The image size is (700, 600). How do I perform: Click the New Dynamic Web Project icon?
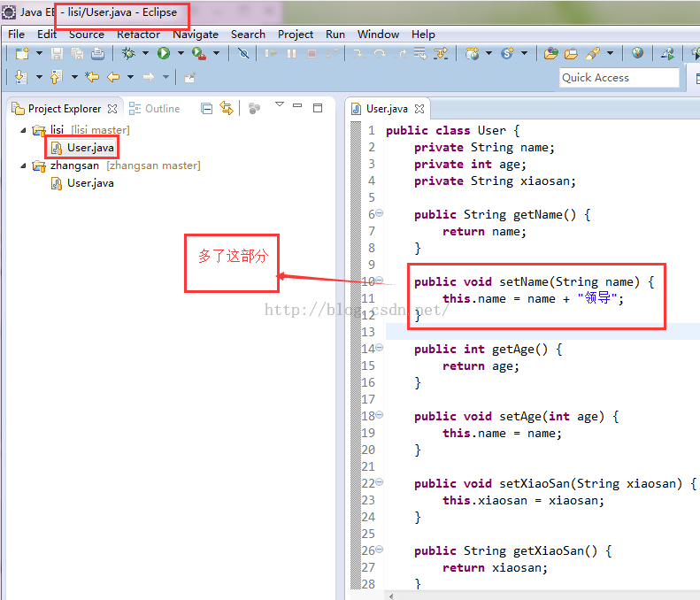point(472,54)
